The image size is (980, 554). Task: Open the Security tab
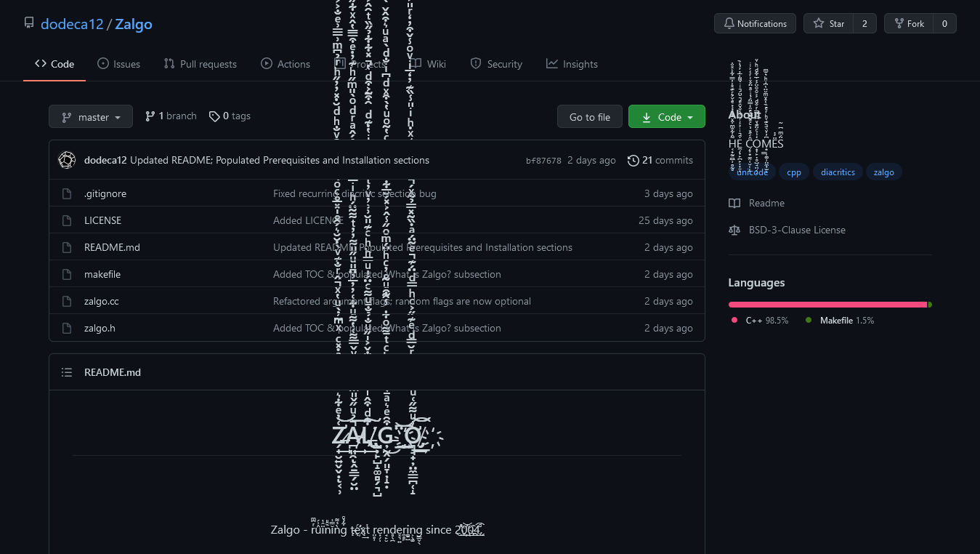[x=496, y=64]
